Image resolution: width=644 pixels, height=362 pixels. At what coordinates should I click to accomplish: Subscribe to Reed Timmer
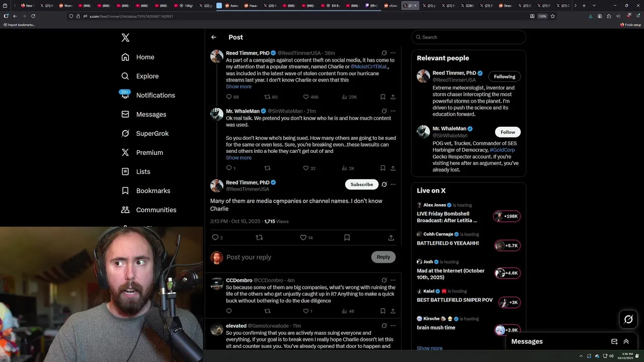(x=362, y=185)
